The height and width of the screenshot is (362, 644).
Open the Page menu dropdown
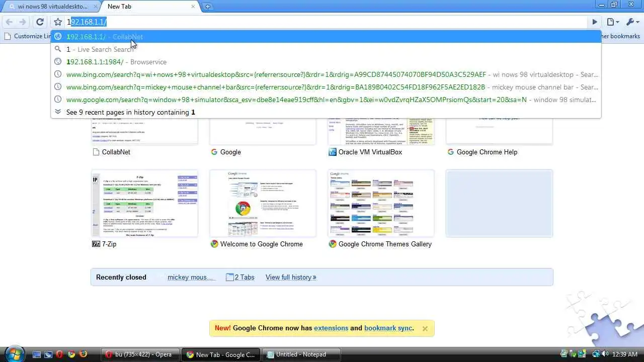pyautogui.click(x=612, y=22)
